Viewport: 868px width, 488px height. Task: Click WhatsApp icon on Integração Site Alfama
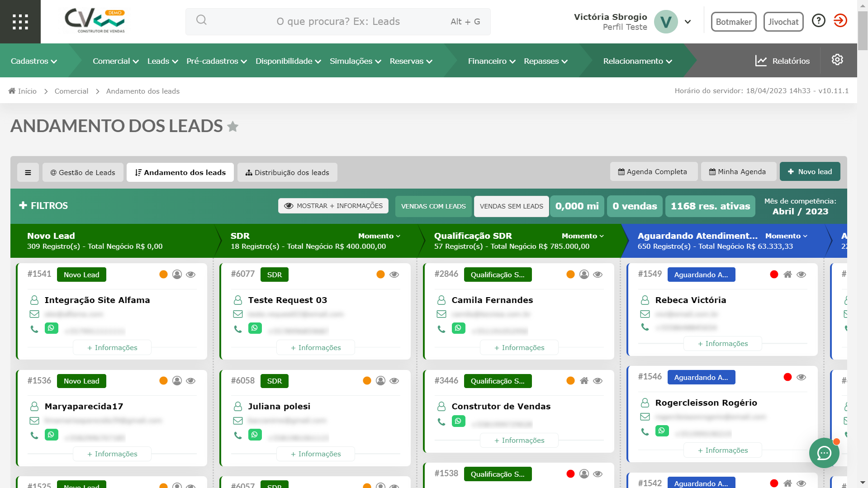52,328
